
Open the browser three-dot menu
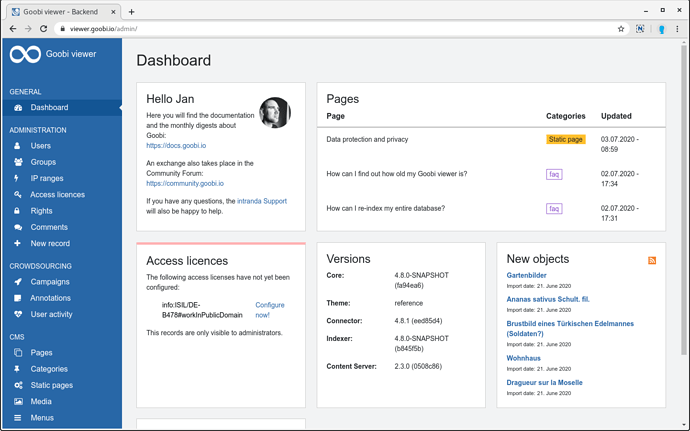click(x=677, y=29)
